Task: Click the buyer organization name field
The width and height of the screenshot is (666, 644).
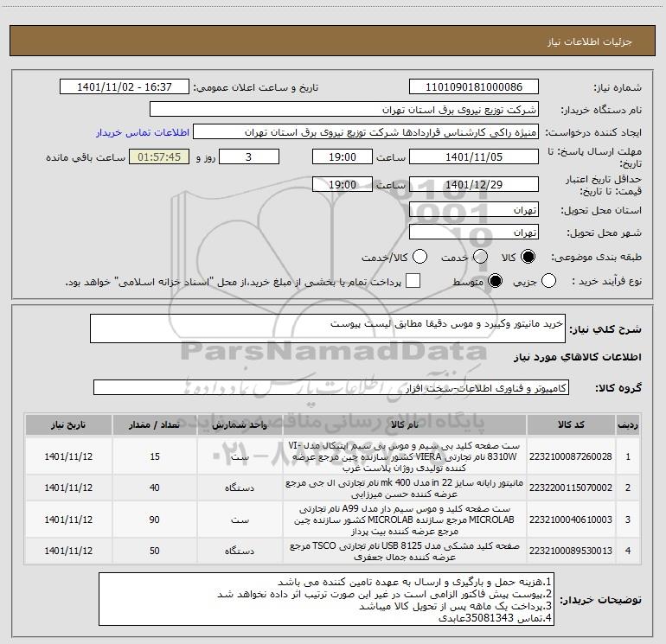Action: pos(344,110)
